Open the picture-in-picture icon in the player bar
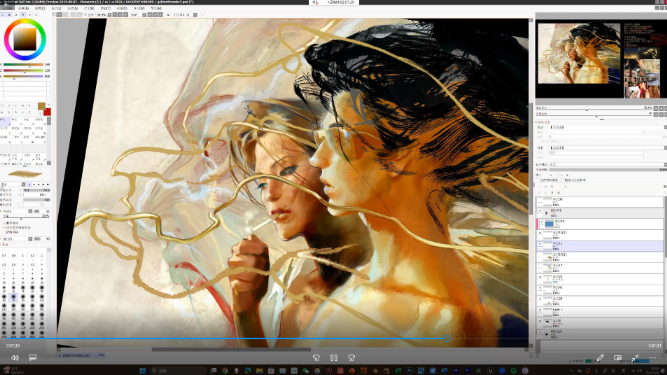 [618, 358]
